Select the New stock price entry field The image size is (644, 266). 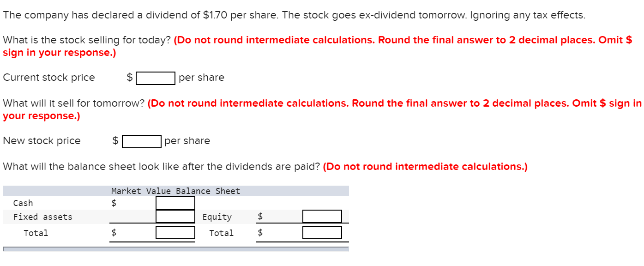(x=140, y=141)
